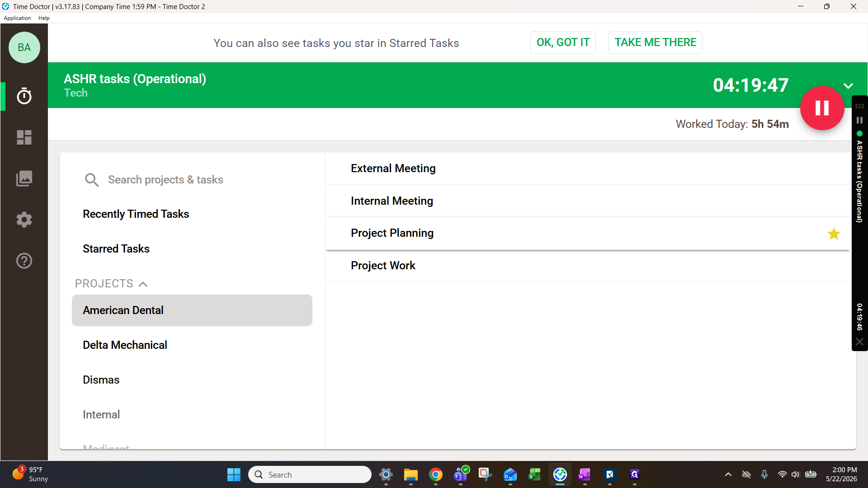Click the Search projects & tasks field
This screenshot has height=488, width=868.
pos(192,180)
